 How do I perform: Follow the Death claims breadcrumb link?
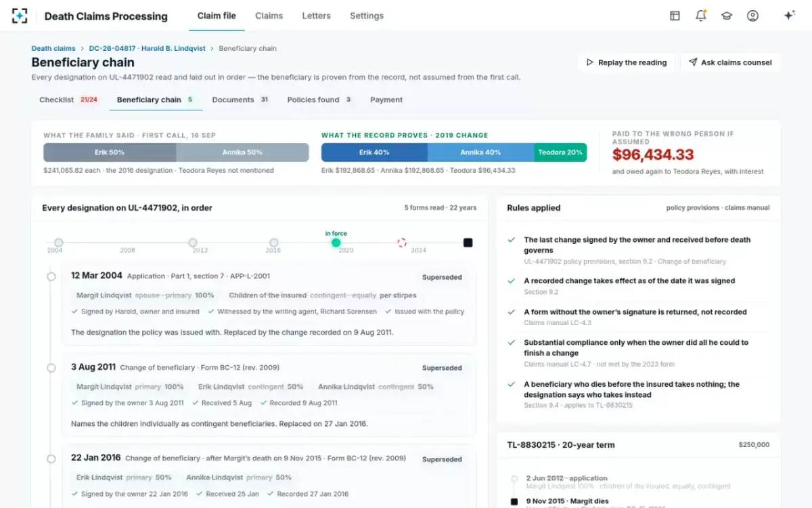53,49
